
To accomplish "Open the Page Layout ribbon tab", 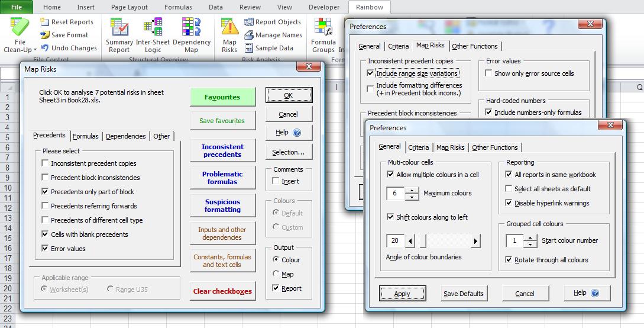I will [x=130, y=7].
